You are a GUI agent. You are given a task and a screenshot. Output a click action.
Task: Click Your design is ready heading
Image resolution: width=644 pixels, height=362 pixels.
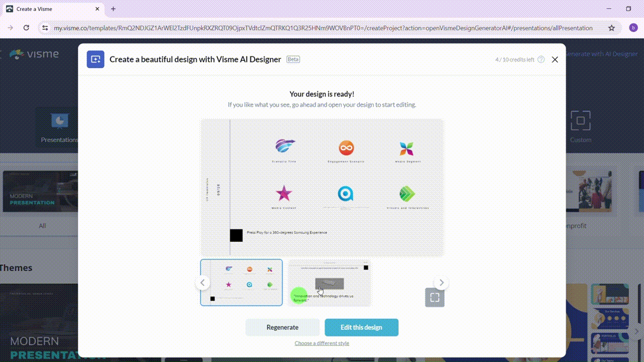pyautogui.click(x=322, y=94)
